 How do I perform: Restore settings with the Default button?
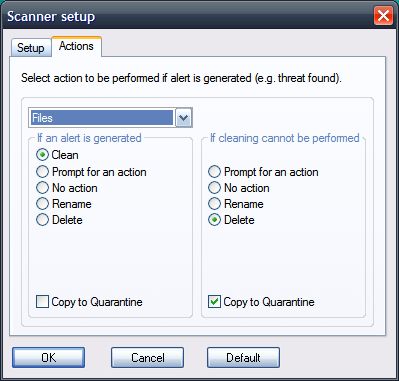pos(243,358)
